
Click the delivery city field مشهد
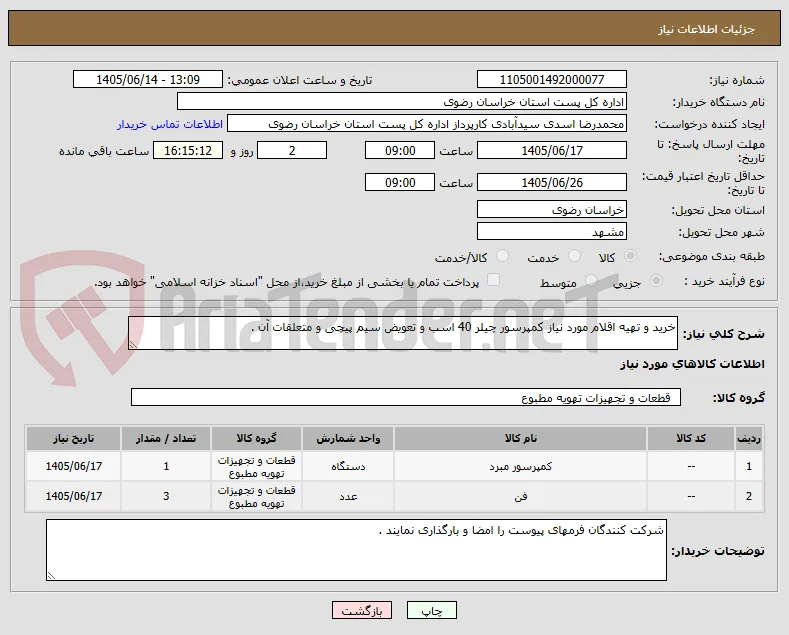point(551,231)
